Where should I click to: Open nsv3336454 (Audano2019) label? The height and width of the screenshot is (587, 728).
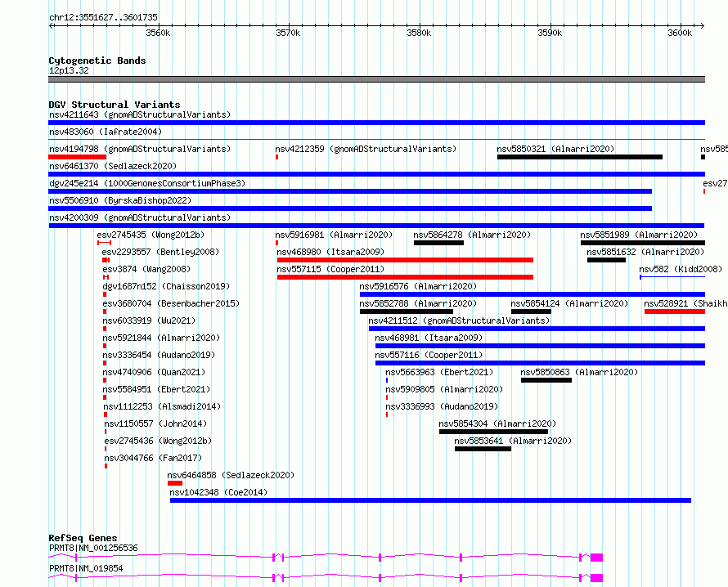[x=159, y=355]
